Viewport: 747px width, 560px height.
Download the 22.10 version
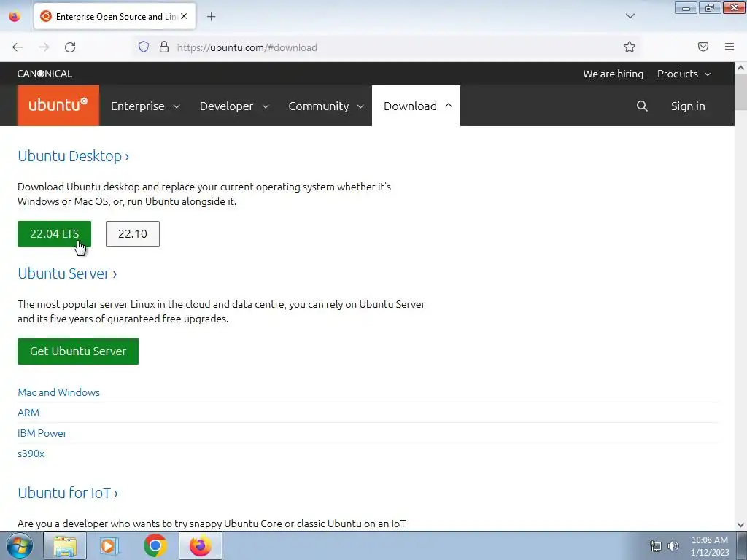click(x=133, y=234)
